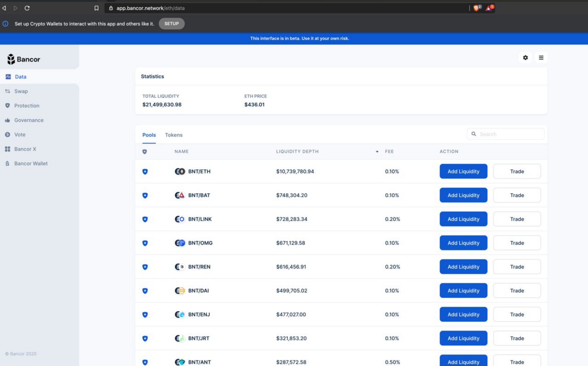Image resolution: width=588 pixels, height=366 pixels.
Task: Select the Pools tab
Action: coord(149,135)
